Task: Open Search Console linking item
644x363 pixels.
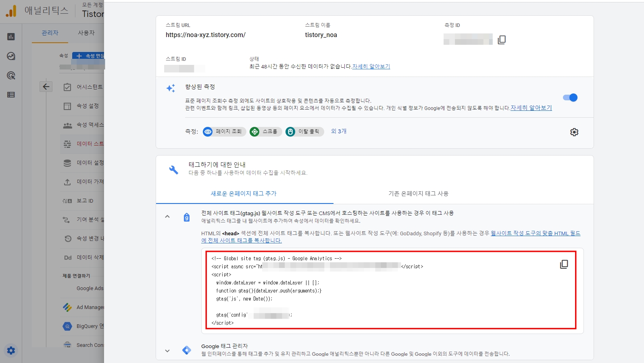Action: pyautogui.click(x=82, y=345)
